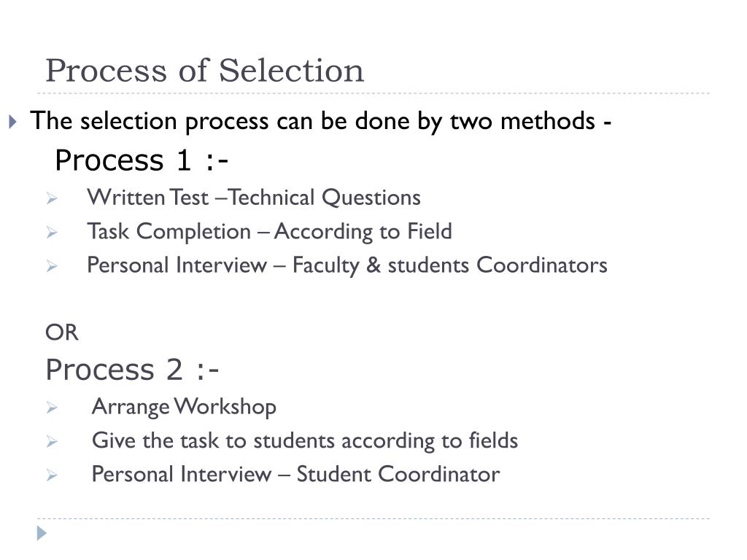
Task: Click the arrow bullet before Arrange Workshop
Action: pos(52,408)
